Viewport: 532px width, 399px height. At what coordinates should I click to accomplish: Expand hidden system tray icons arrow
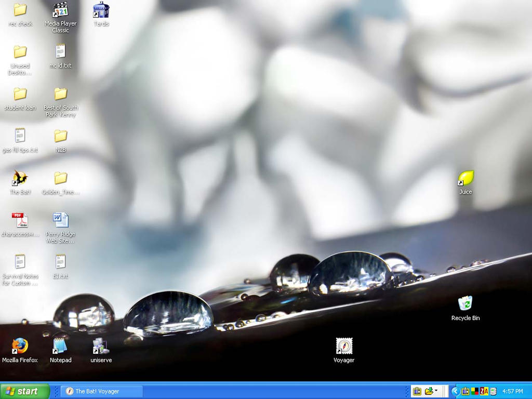point(456,391)
